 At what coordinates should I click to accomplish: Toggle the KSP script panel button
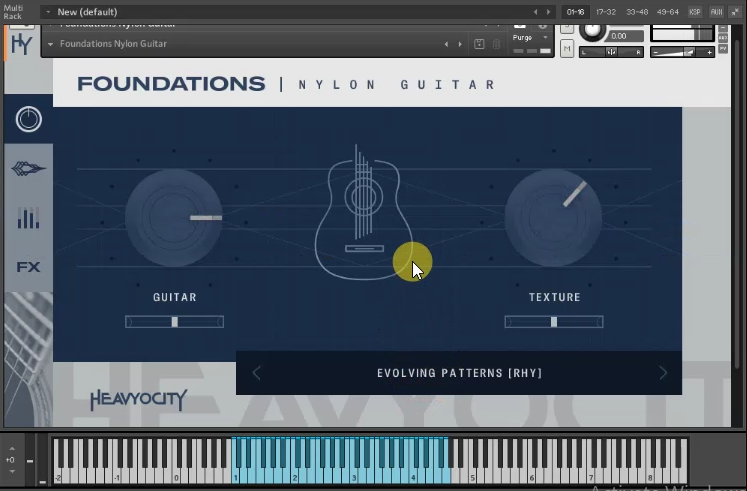click(x=695, y=12)
